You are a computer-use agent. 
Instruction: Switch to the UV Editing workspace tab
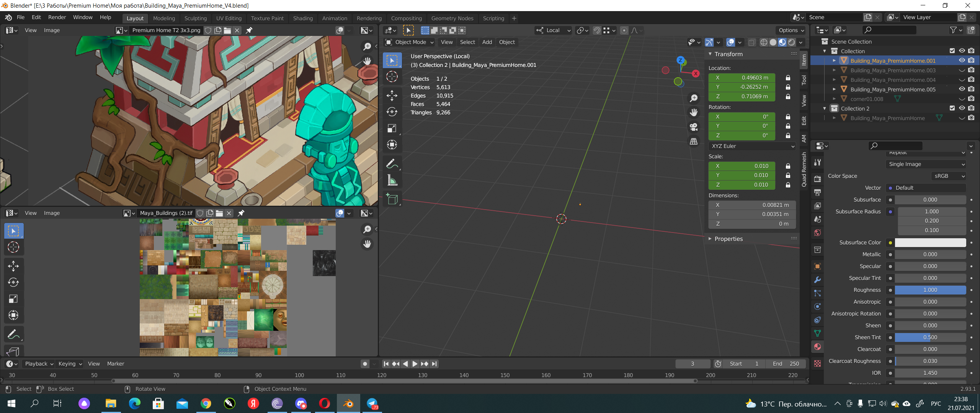tap(229, 18)
